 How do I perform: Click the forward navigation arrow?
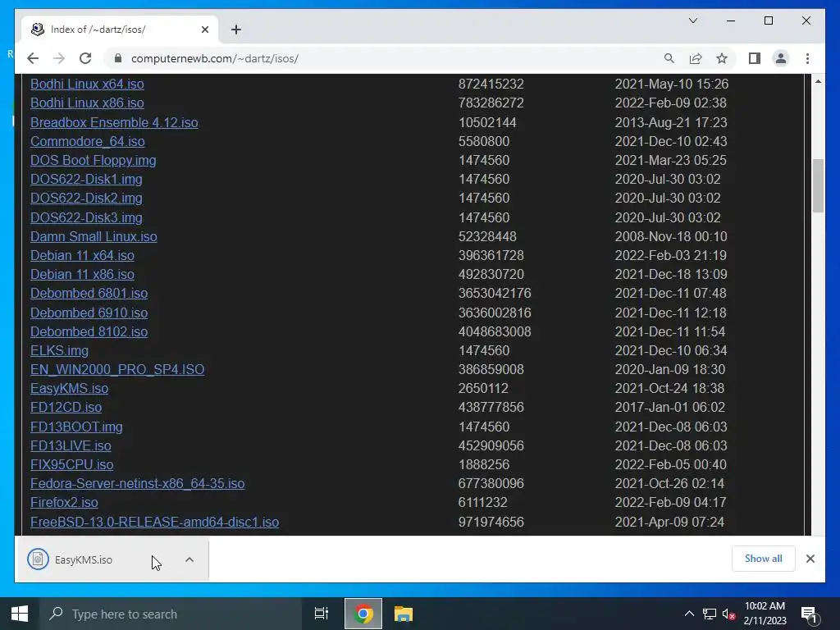click(59, 58)
